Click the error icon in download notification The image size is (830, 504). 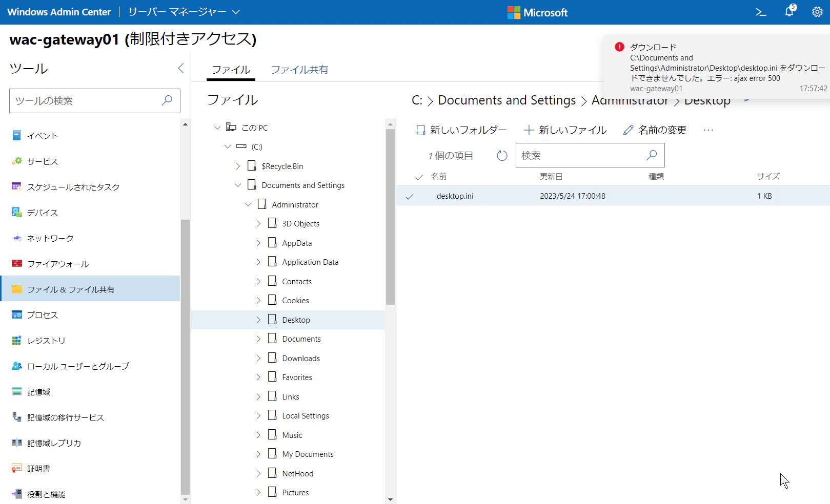point(619,47)
